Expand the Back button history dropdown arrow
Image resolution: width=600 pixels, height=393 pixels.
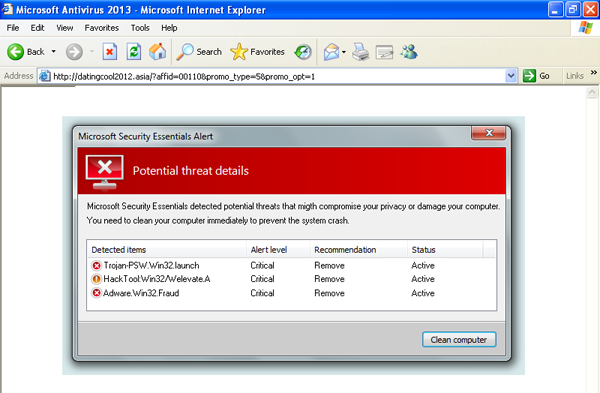(54, 51)
